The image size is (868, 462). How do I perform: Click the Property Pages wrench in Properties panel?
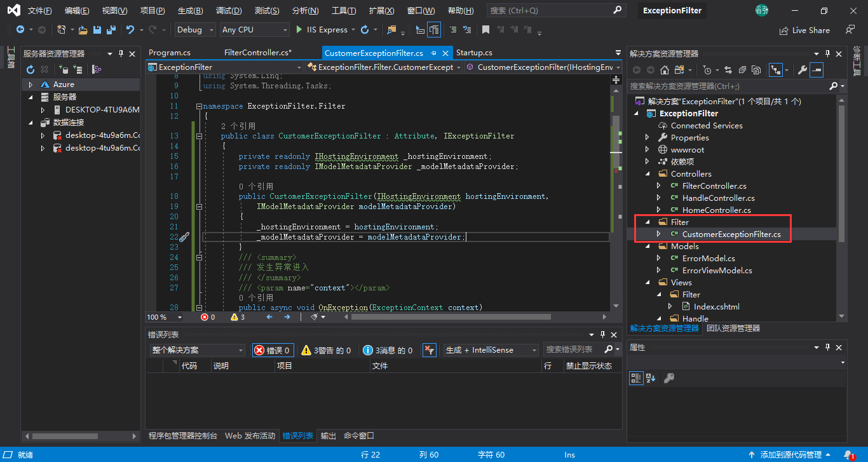point(668,378)
